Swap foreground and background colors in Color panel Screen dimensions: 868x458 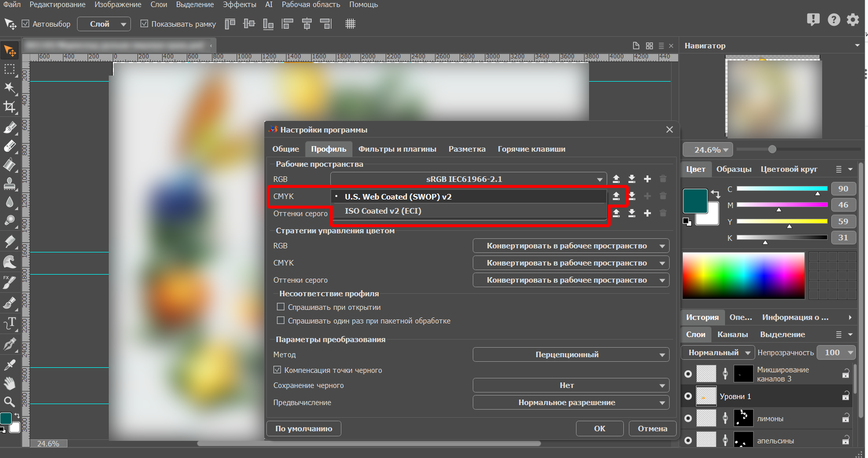point(715,195)
